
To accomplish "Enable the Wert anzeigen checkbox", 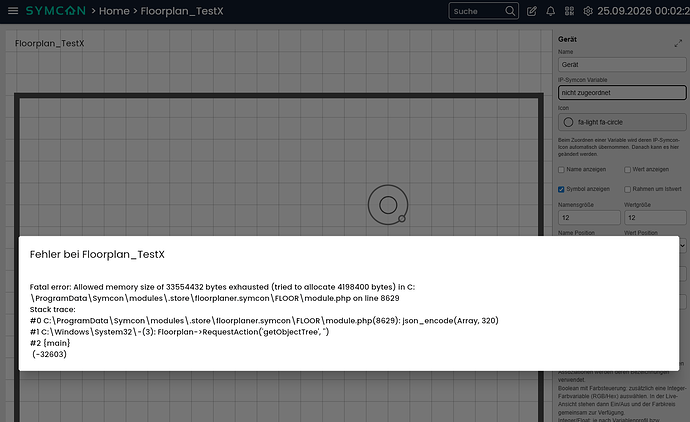I will (x=628, y=169).
